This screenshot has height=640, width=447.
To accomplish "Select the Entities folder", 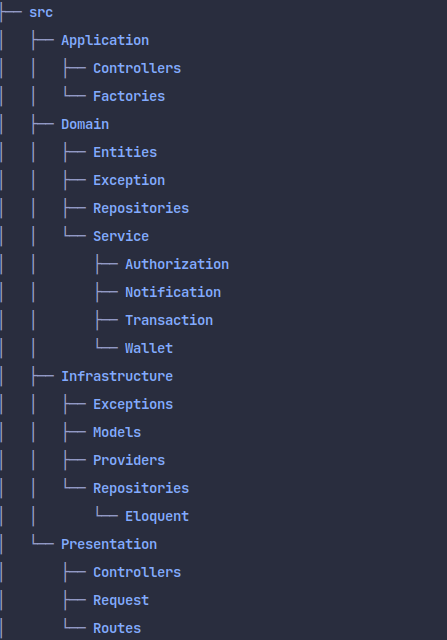I will tap(125, 153).
